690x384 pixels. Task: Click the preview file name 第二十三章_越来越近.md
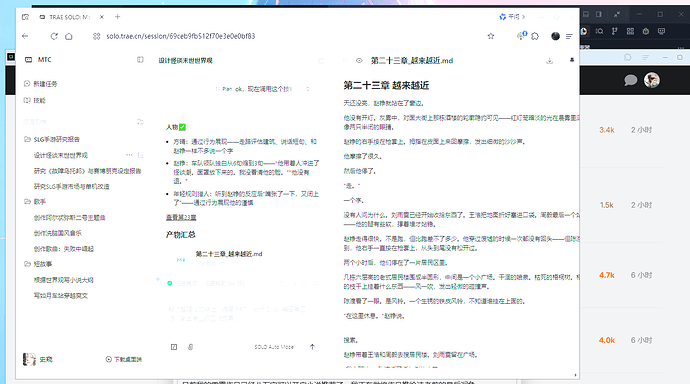click(412, 61)
